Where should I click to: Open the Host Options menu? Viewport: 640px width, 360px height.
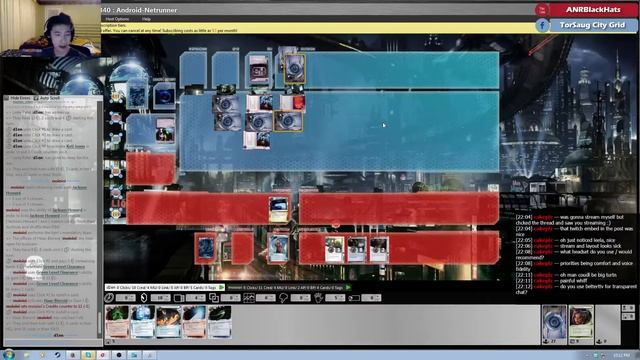coord(117,19)
